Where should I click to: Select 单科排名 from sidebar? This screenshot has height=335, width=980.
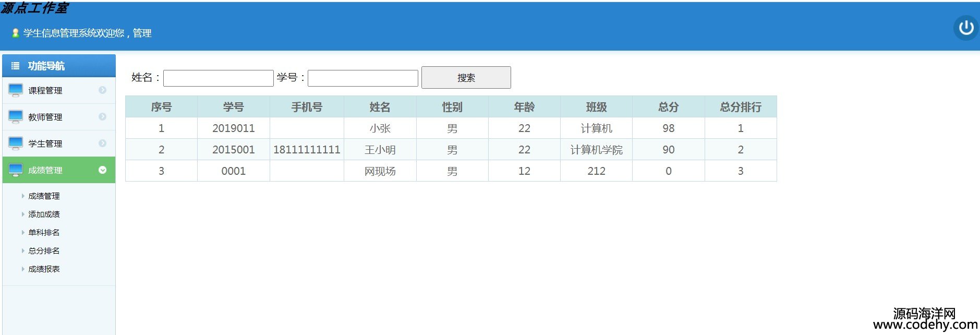point(44,233)
